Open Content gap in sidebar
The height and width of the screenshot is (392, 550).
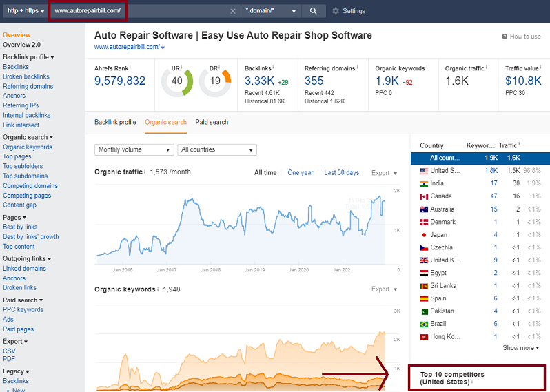[19, 205]
